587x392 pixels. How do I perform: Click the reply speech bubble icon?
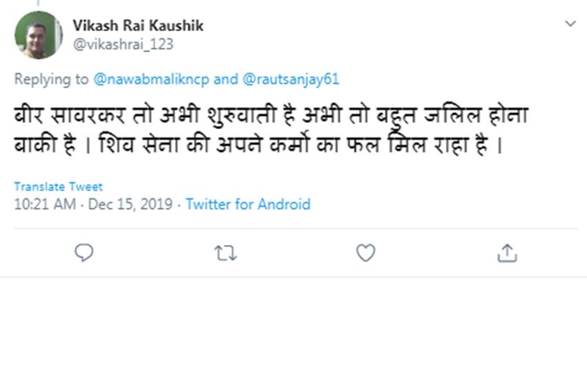click(x=84, y=253)
